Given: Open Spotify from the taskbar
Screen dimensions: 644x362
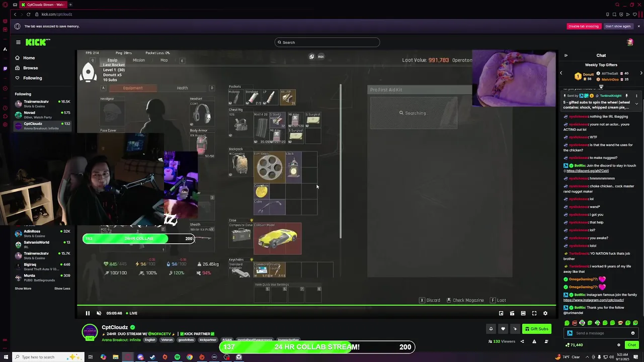Looking at the screenshot, I should point(177,357).
